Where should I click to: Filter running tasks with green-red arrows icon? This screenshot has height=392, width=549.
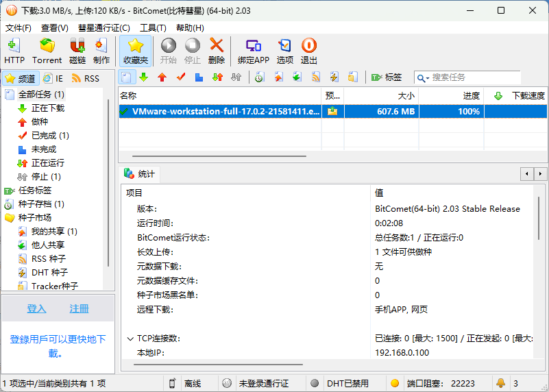coord(217,77)
